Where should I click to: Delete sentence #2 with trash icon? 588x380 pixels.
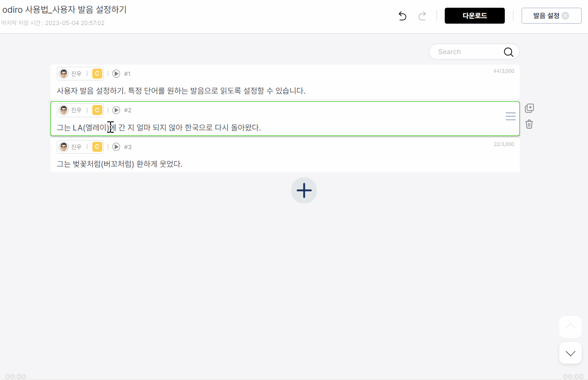tap(529, 124)
